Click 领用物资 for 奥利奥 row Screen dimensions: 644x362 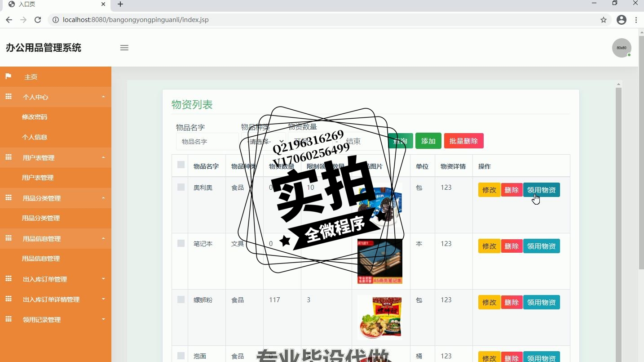pos(541,190)
